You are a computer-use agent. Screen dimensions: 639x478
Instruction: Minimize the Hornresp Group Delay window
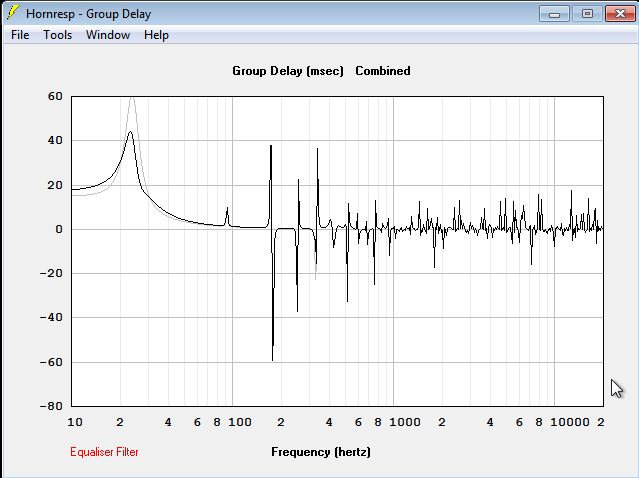[554, 14]
